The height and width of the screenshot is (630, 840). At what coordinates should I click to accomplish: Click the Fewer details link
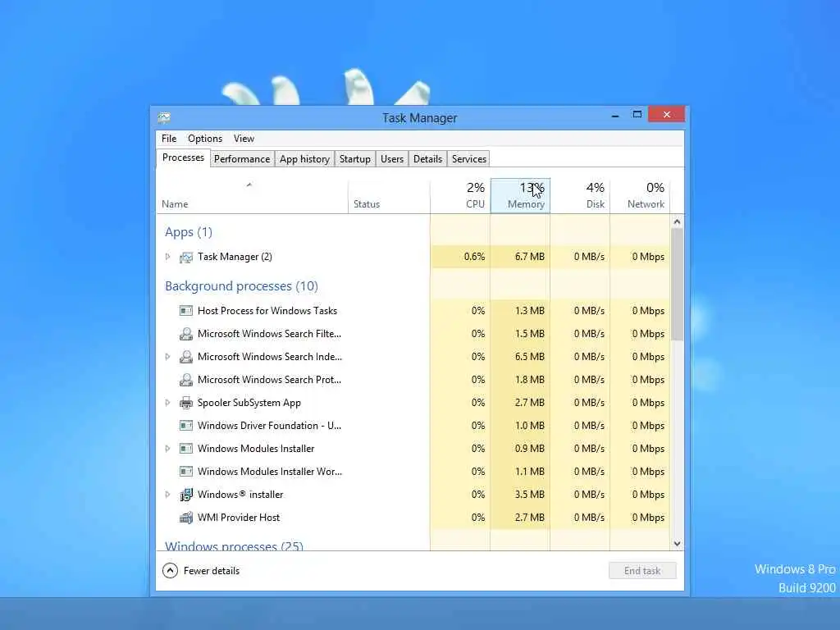point(211,571)
